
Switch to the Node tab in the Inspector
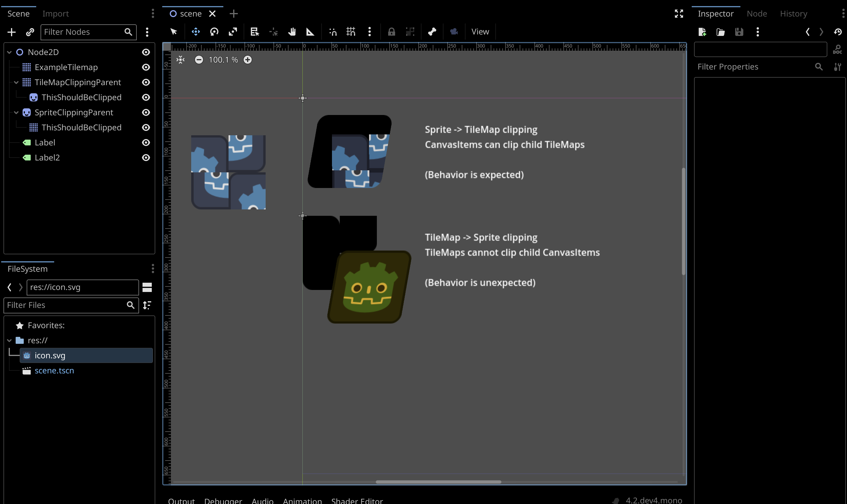757,14
